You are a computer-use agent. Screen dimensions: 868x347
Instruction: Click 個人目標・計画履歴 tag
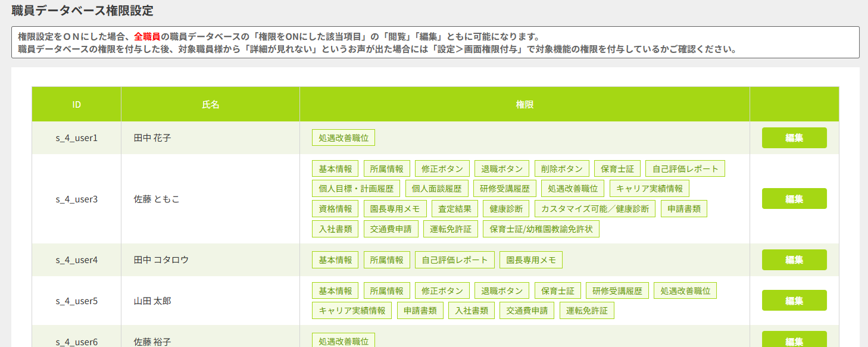click(x=356, y=189)
